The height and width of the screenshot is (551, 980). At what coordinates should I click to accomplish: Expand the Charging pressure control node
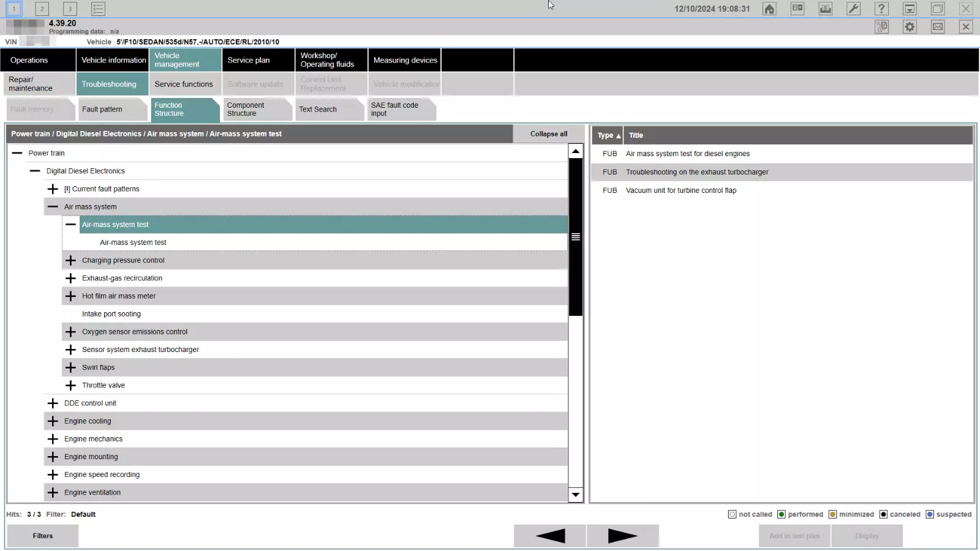(x=70, y=260)
